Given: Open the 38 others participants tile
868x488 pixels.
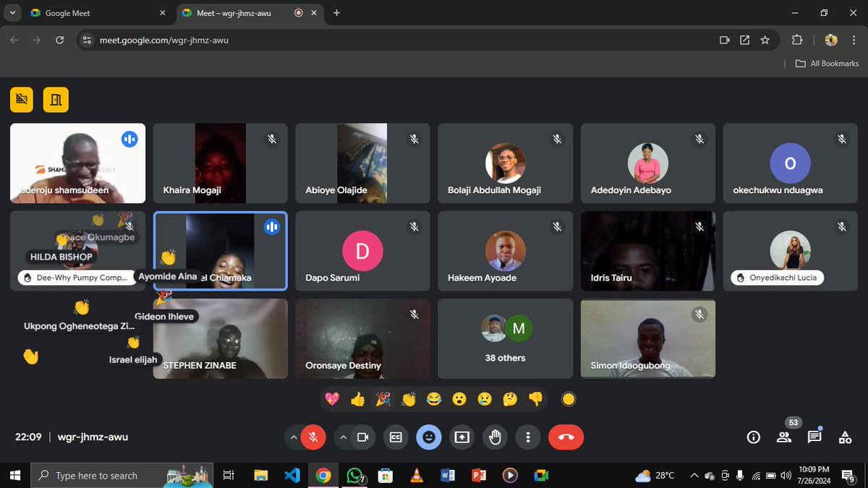Looking at the screenshot, I should point(506,339).
